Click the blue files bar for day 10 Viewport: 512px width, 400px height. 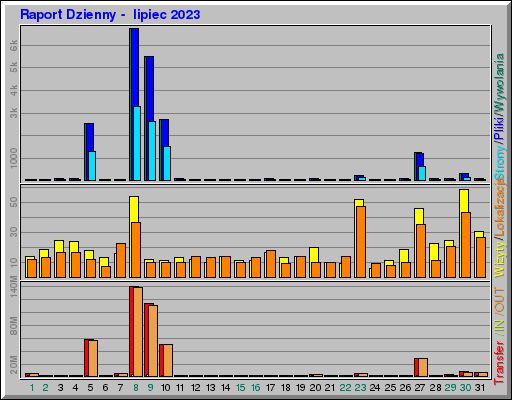(165, 133)
